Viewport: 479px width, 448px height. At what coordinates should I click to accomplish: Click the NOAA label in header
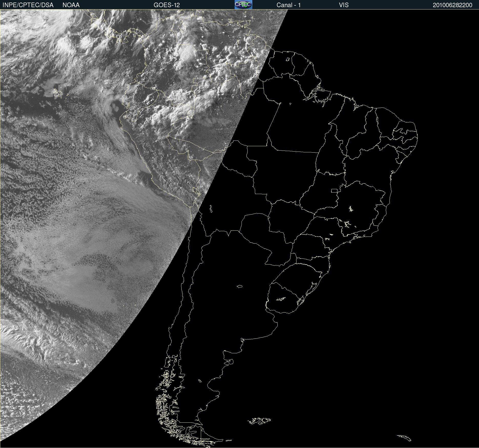pos(71,5)
